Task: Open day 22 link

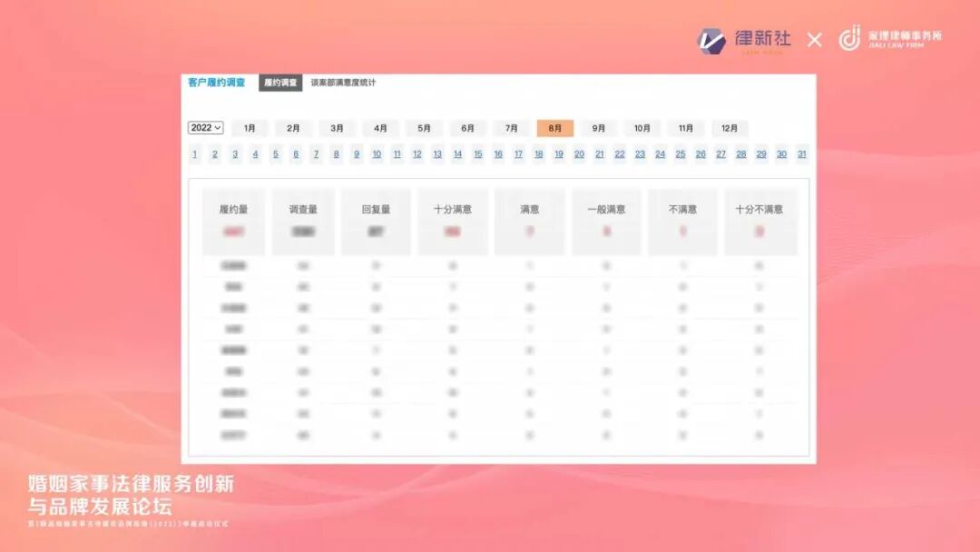Action: coord(620,153)
